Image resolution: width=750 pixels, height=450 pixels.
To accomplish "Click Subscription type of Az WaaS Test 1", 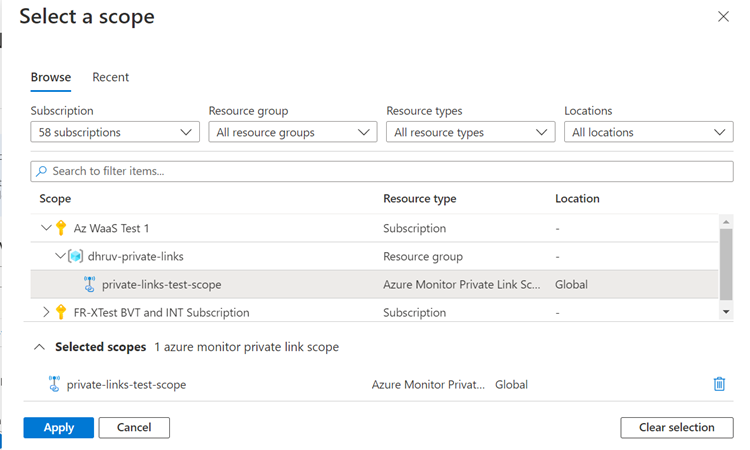I will (414, 228).
